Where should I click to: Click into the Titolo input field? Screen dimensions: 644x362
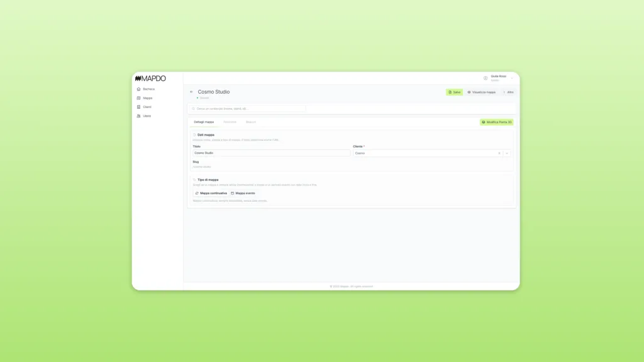click(272, 153)
